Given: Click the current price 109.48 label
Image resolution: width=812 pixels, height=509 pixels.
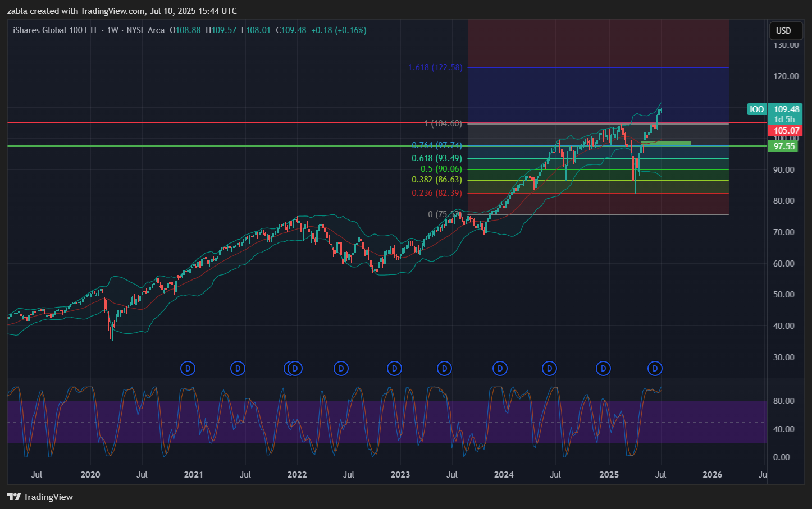Looking at the screenshot, I should point(786,109).
